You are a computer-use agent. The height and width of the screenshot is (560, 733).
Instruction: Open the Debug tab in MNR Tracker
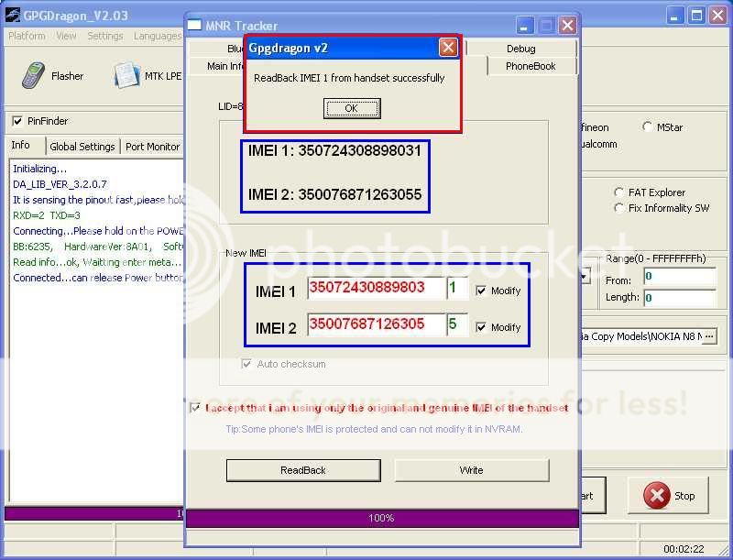point(521,49)
